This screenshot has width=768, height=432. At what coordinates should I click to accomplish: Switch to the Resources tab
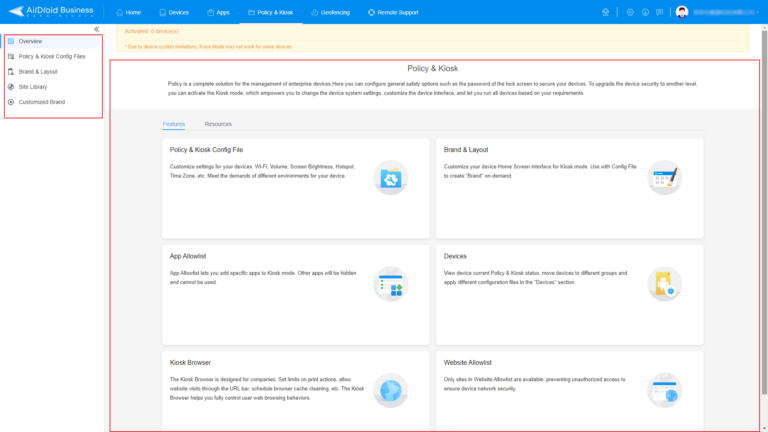coord(218,124)
